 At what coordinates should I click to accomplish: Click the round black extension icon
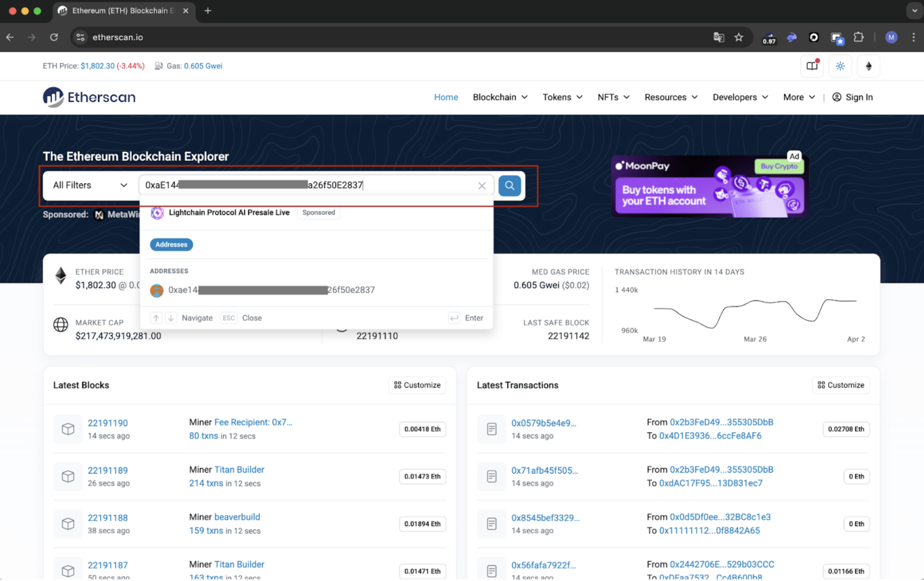(814, 37)
